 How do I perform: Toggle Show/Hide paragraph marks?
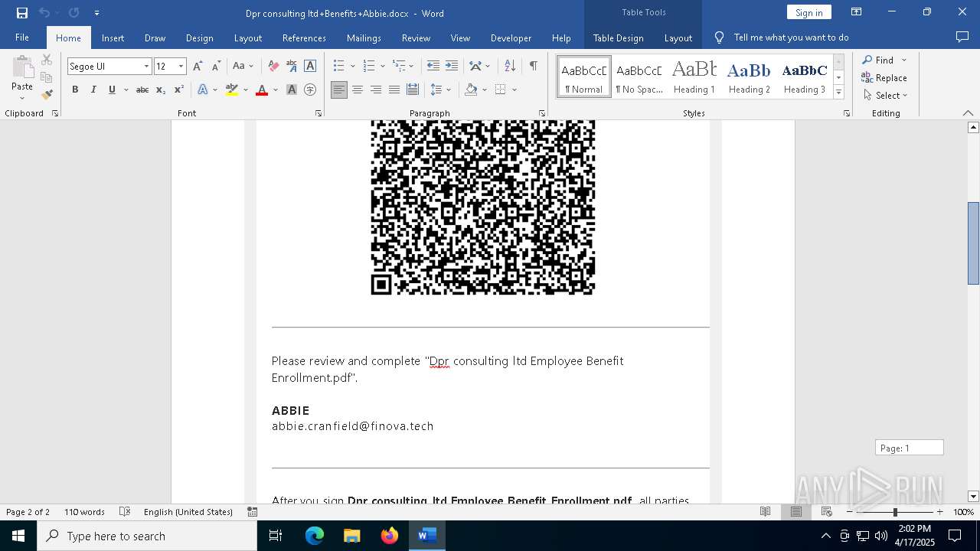[534, 66]
